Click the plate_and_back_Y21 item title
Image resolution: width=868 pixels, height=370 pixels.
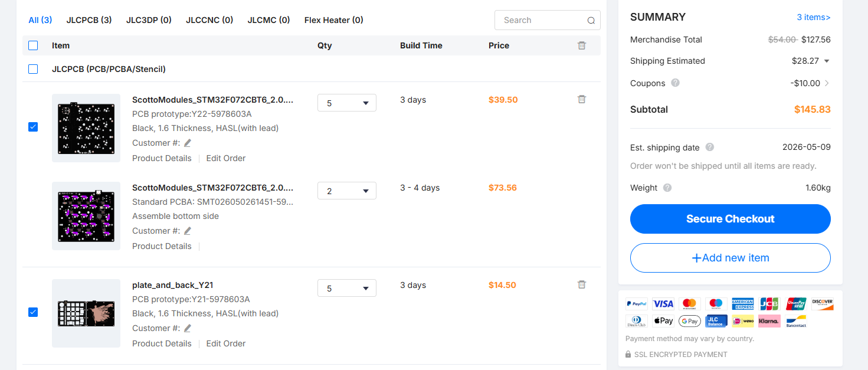point(173,285)
